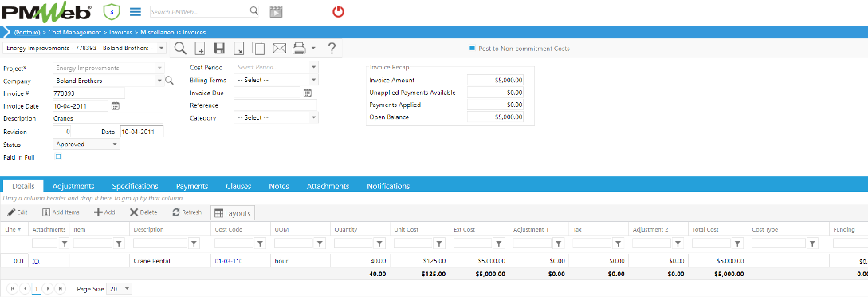The height and width of the screenshot is (297, 868).
Task: Refresh the details grid
Action: [187, 212]
